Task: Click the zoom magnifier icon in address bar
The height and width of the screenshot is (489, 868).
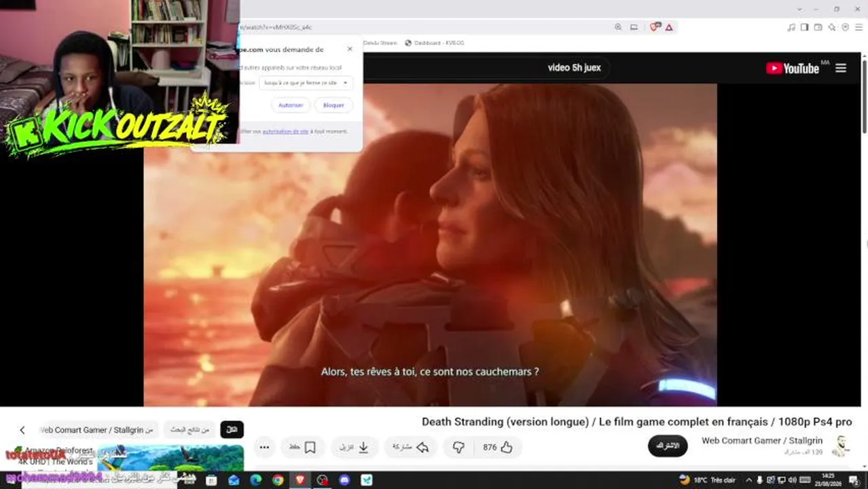Action: 618,27
